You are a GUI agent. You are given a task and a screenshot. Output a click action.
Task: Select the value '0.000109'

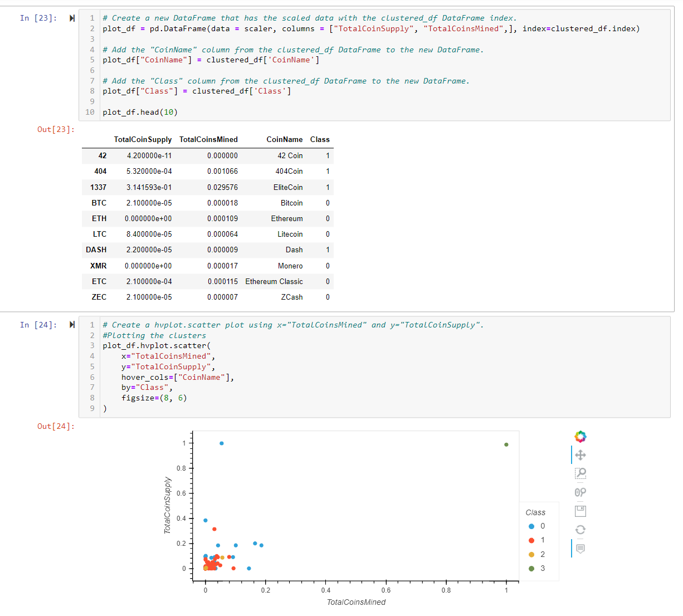222,219
